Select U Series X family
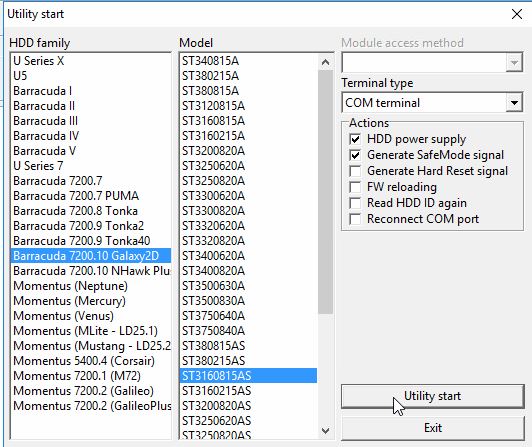This screenshot has height=447, width=532. click(91, 61)
